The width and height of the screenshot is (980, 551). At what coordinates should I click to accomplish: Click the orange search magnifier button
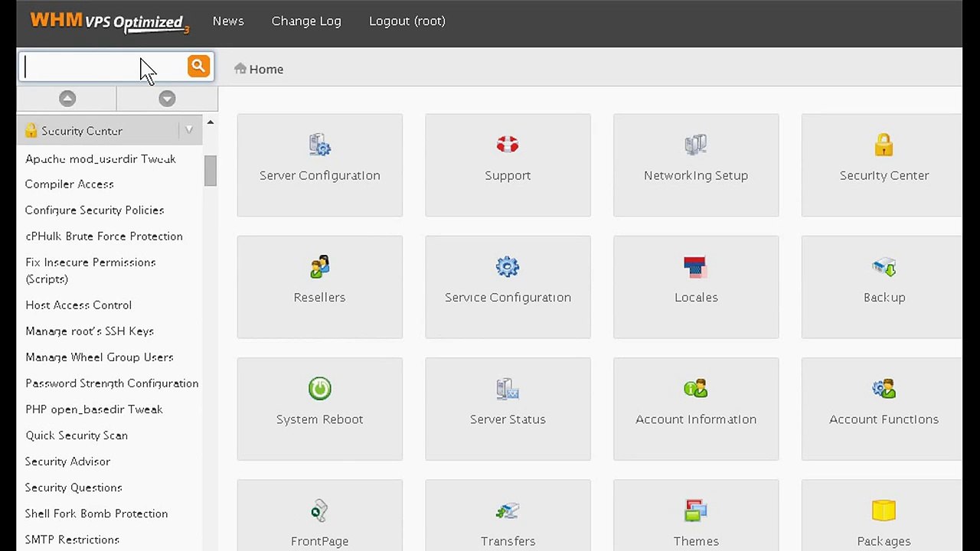point(198,67)
